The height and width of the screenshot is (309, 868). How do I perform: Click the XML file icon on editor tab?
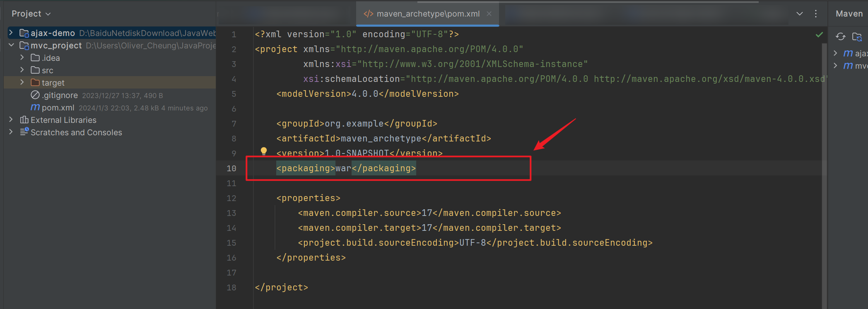coord(368,14)
